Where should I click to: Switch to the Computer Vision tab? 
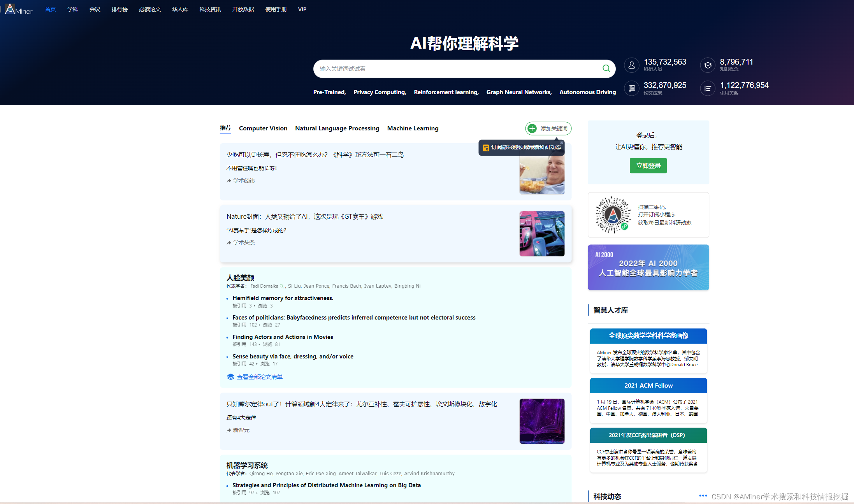[x=263, y=128]
